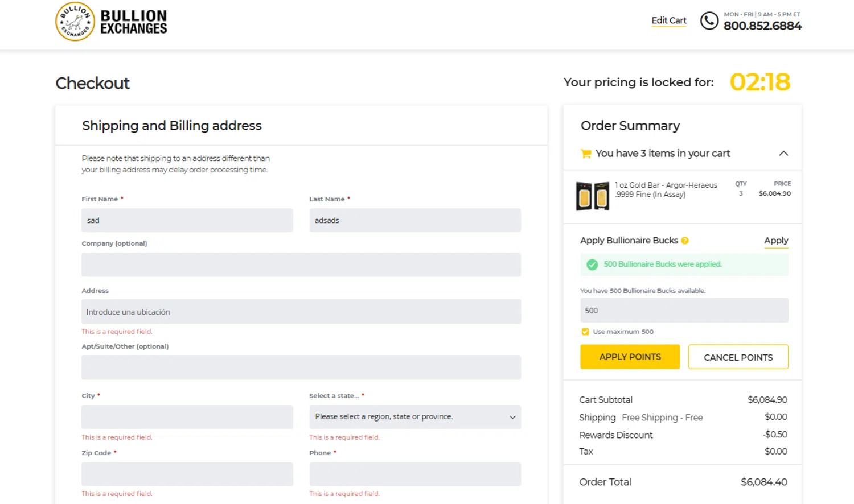
Task: Click 'You have 3 items in your cart'
Action: point(663,154)
